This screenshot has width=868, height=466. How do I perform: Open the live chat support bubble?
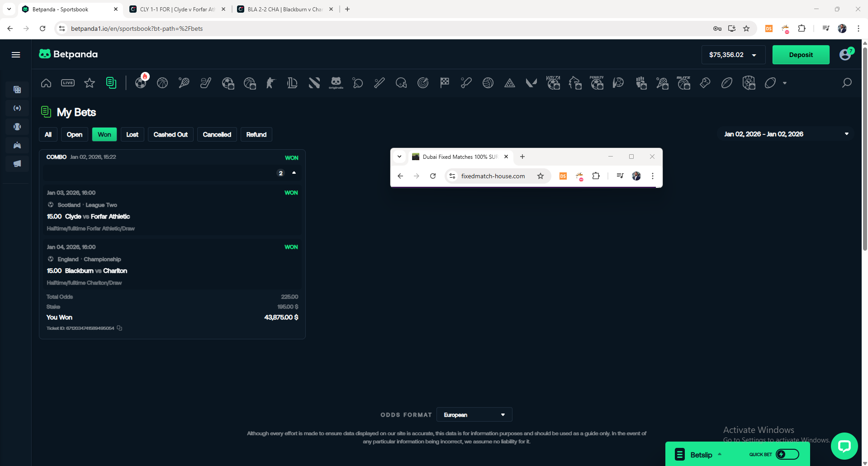[x=844, y=446]
